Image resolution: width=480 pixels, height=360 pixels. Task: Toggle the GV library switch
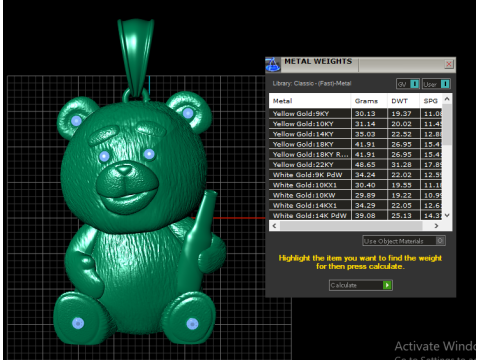pos(408,84)
